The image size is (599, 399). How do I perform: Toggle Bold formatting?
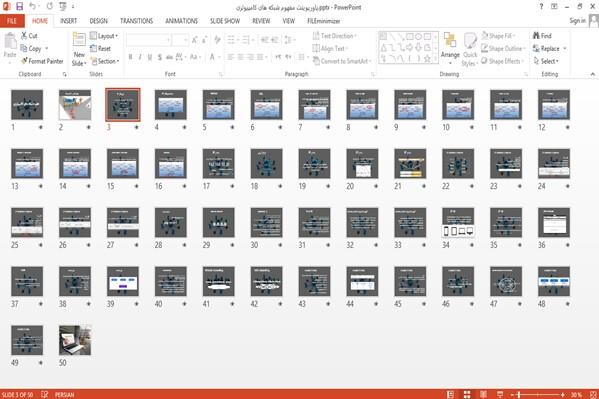[x=130, y=57]
